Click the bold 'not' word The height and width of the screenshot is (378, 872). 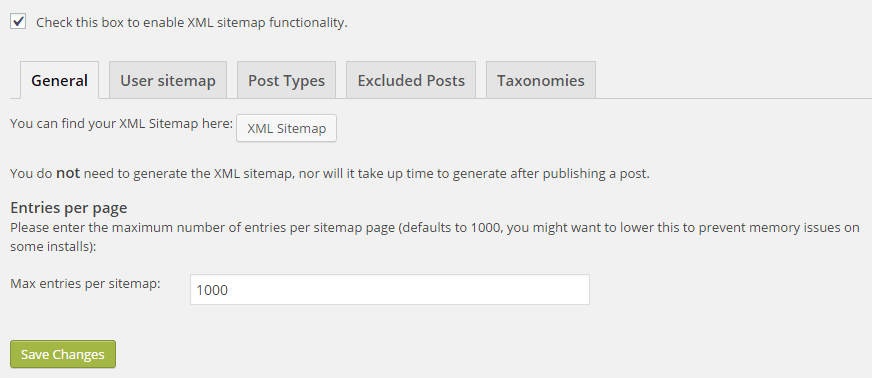point(68,173)
